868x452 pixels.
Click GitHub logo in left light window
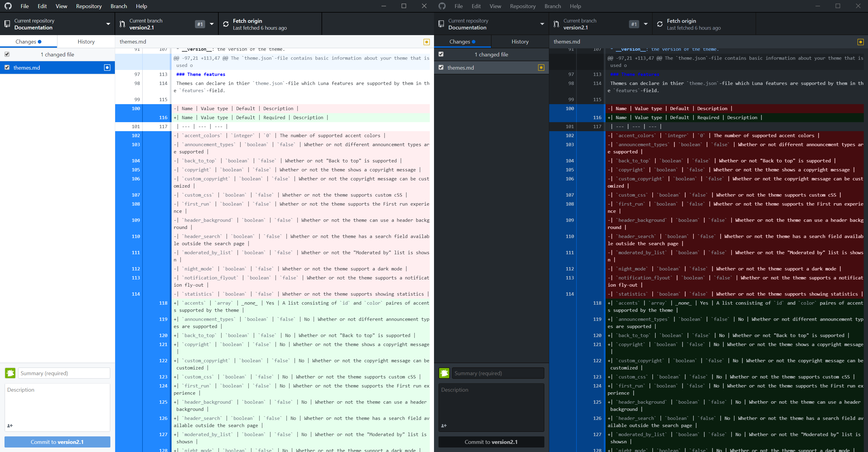8,6
